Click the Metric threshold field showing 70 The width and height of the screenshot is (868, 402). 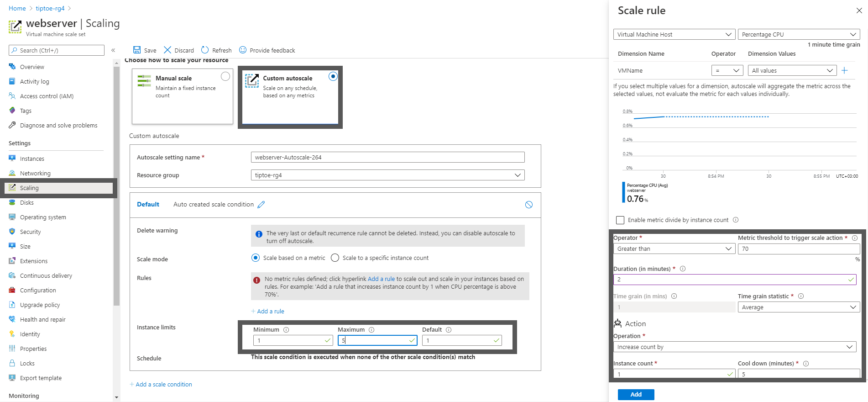[x=799, y=249]
